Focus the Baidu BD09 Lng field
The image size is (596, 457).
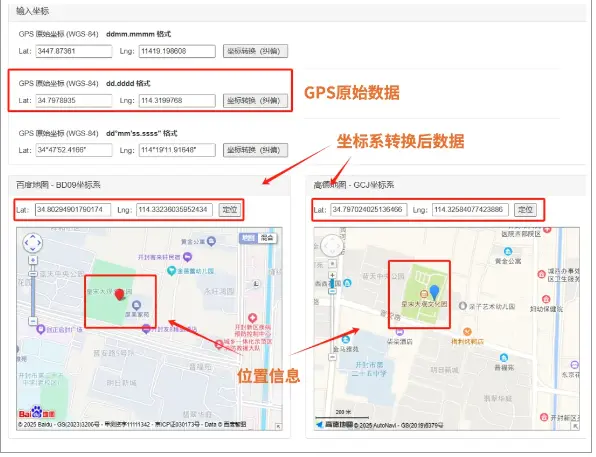click(174, 209)
